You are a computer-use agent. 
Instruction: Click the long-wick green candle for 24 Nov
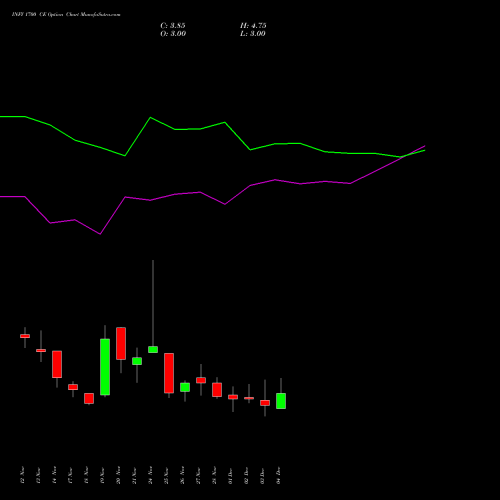coord(153,349)
